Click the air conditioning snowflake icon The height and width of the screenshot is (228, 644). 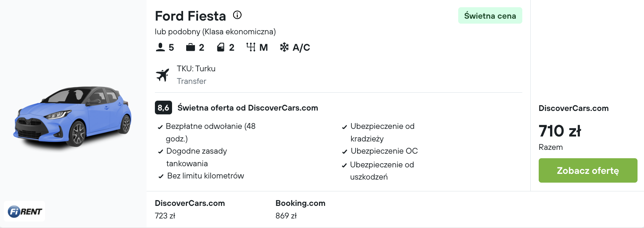(x=284, y=47)
